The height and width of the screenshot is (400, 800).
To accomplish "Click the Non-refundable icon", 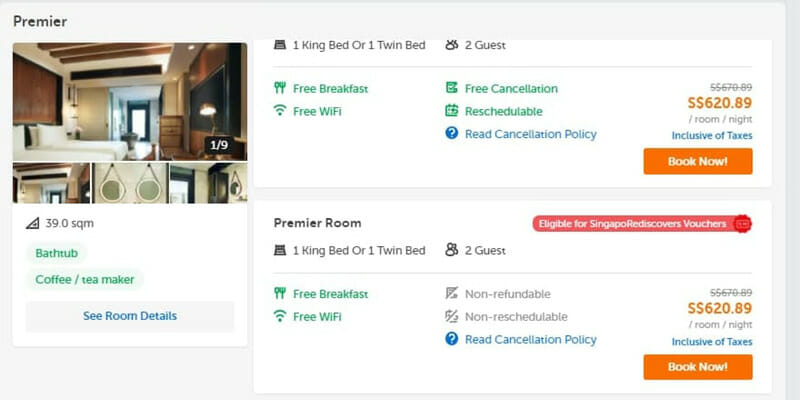I will [452, 293].
